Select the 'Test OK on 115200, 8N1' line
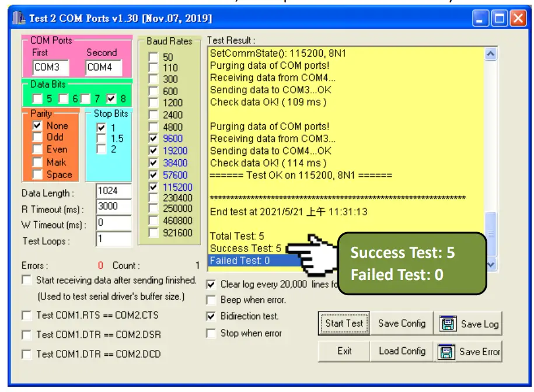534x392 pixels. click(x=301, y=175)
